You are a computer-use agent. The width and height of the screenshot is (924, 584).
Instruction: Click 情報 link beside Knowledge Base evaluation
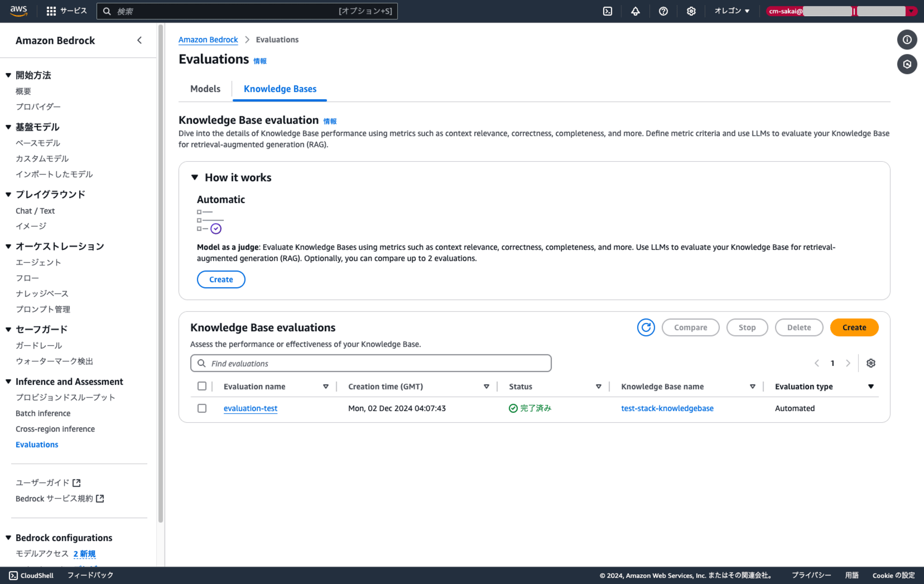point(330,122)
